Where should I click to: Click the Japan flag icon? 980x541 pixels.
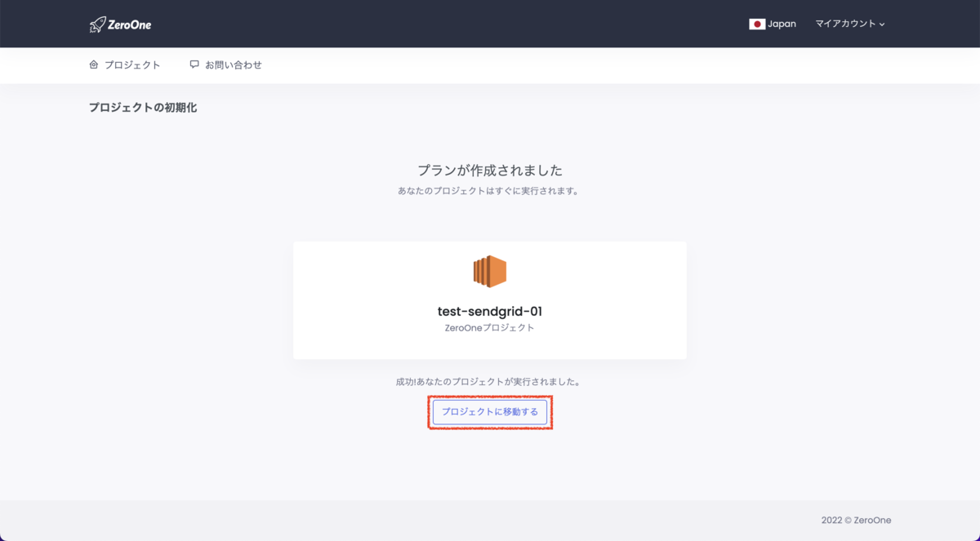click(x=757, y=24)
